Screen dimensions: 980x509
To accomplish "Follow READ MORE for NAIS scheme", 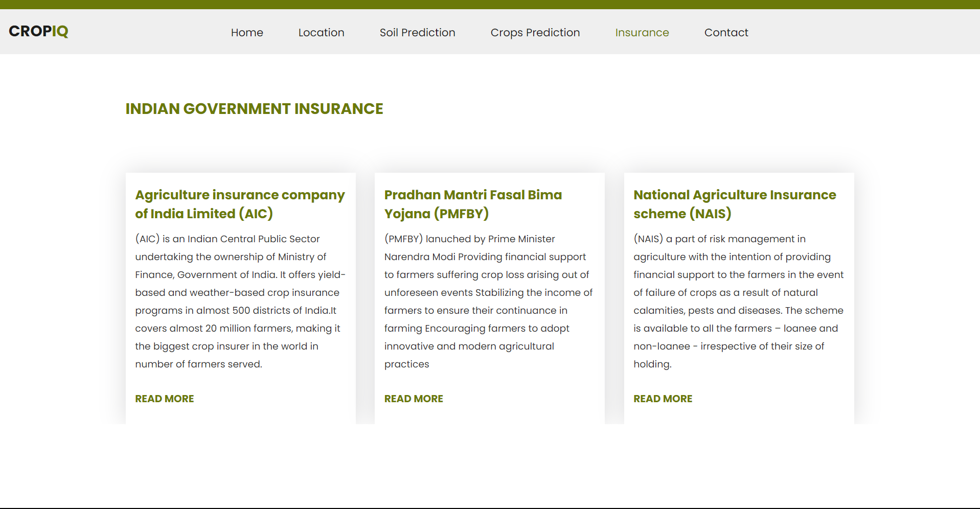I will [x=663, y=399].
